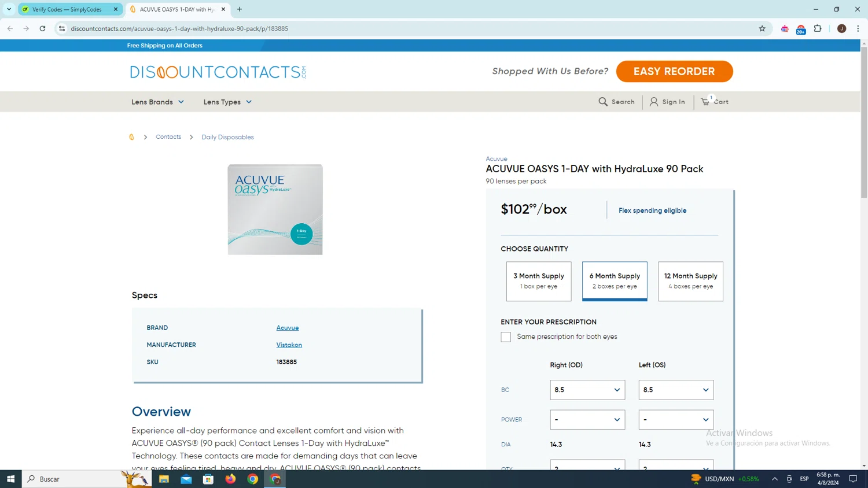Open Chrome menu three dots
Screen dimensions: 868x488
pos(858,28)
